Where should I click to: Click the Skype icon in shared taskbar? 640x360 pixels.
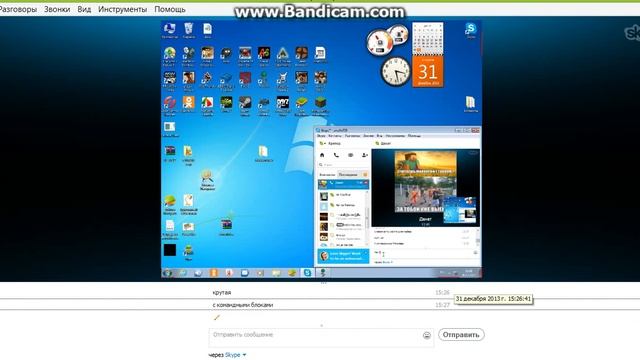[307, 273]
